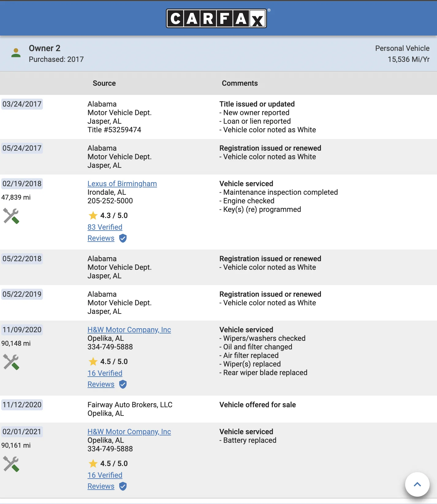The width and height of the screenshot is (437, 504).
Task: Click the star rating icon beside 4.3 / 5.0
Action: (x=93, y=215)
